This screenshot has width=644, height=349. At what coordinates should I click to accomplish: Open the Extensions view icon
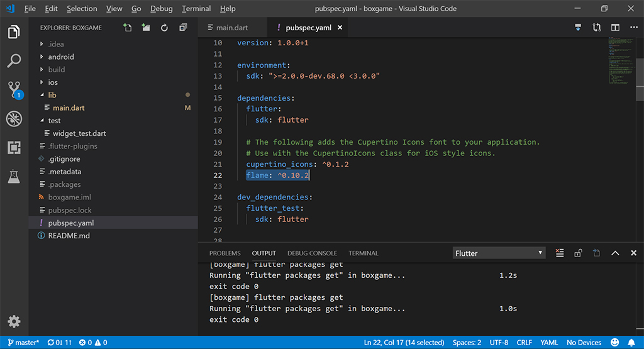[x=14, y=148]
